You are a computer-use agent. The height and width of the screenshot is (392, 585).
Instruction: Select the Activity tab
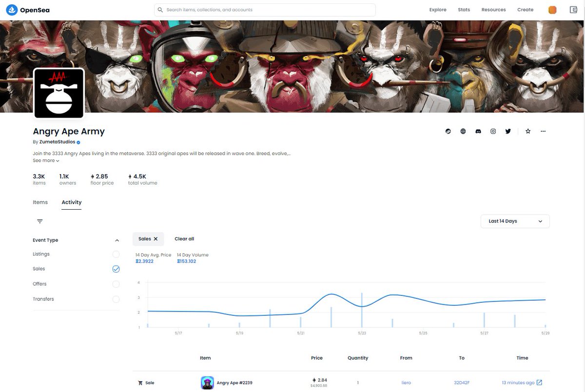(x=72, y=202)
